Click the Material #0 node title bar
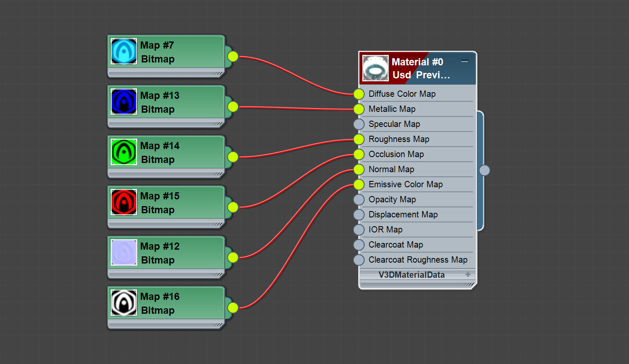Viewport: 629px width, 364px height. (418, 68)
